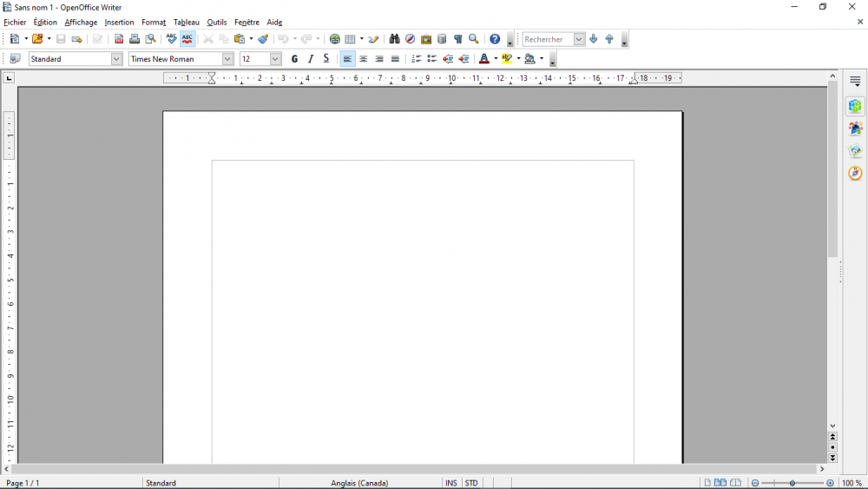The height and width of the screenshot is (489, 868).
Task: Click the OpenOffice Help question mark icon
Action: click(x=495, y=39)
